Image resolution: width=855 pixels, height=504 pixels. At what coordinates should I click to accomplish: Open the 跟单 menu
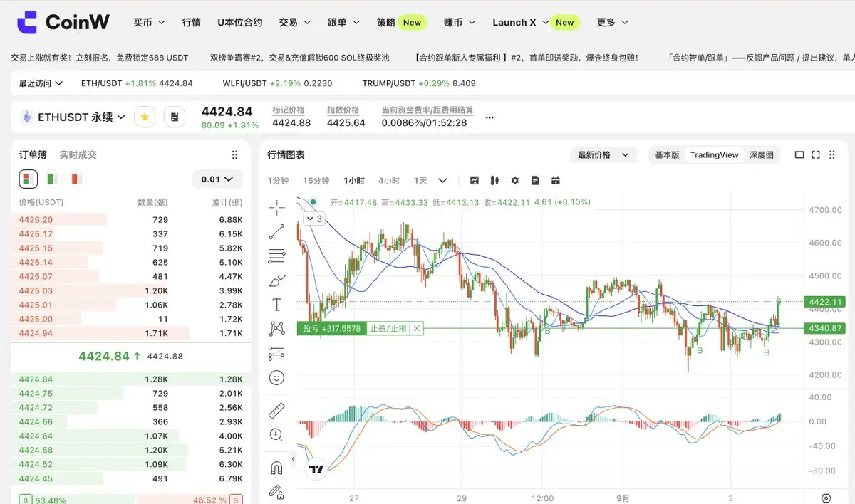(343, 22)
